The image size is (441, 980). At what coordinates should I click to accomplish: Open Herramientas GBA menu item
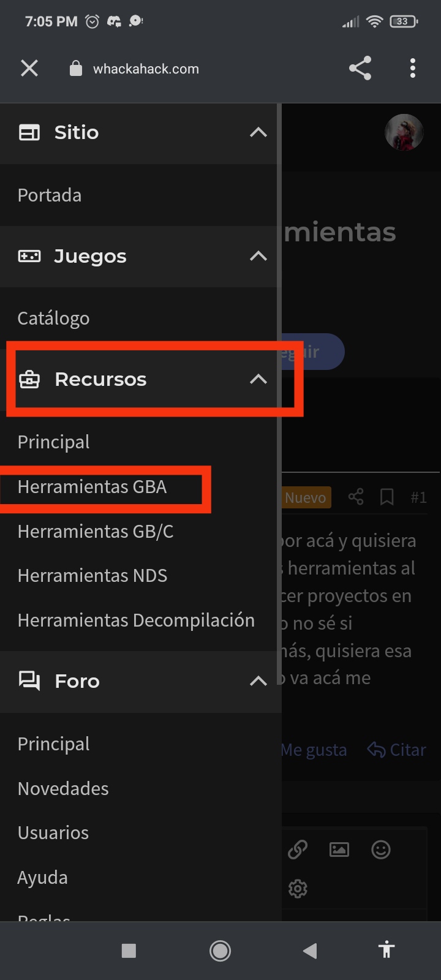(92, 487)
